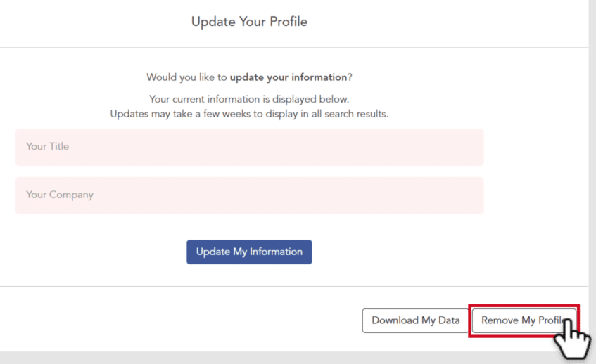
Task: Click the "Your Company" placeholder label
Action: click(60, 195)
